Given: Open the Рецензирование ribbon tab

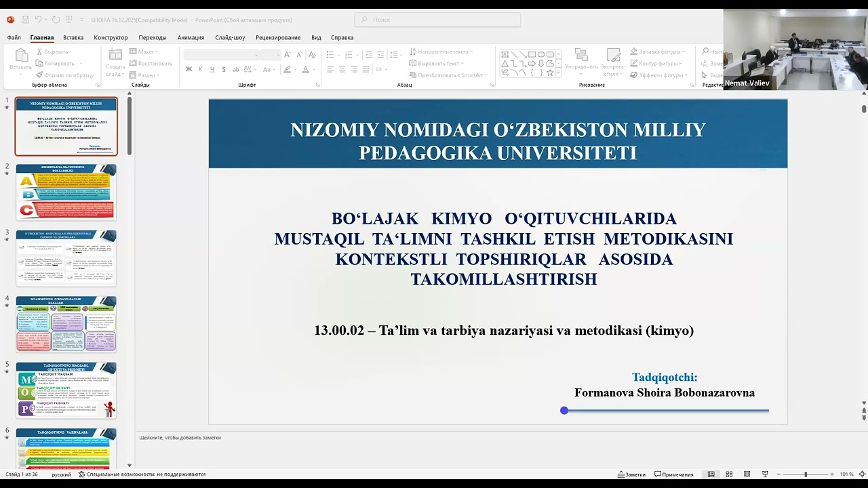Looking at the screenshot, I should point(278,38).
